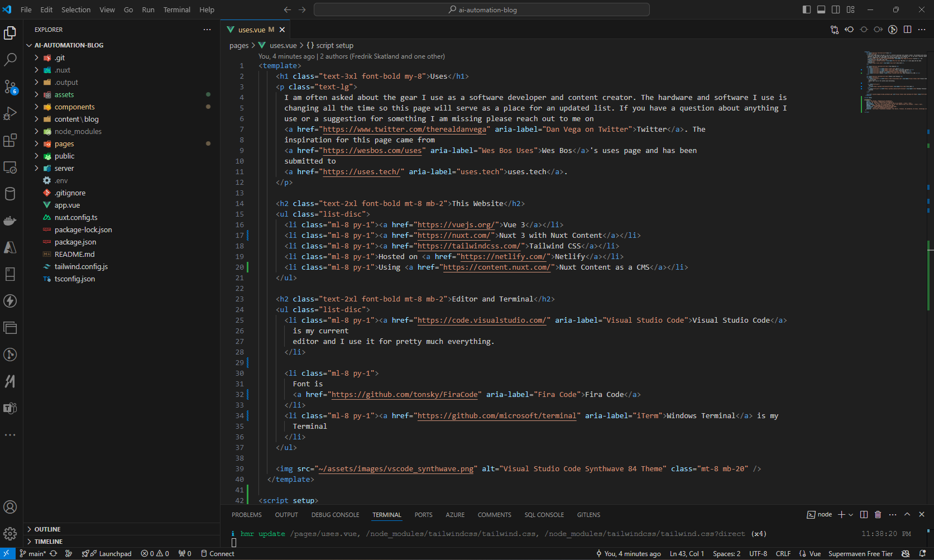The image size is (934, 560).
Task: Open the Thunder Client lightning bolt icon
Action: [x=10, y=301]
